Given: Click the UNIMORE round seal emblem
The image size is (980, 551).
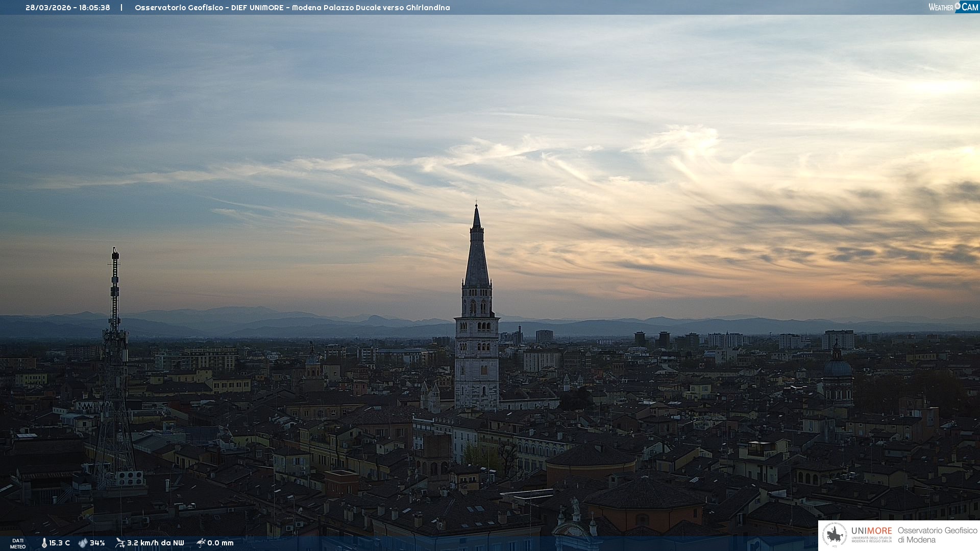Looking at the screenshot, I should (835, 535).
